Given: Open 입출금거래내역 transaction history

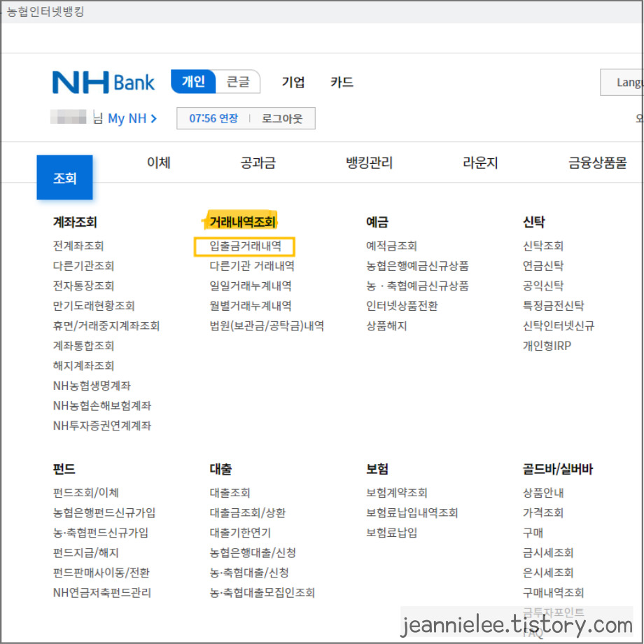Looking at the screenshot, I should pos(244,246).
